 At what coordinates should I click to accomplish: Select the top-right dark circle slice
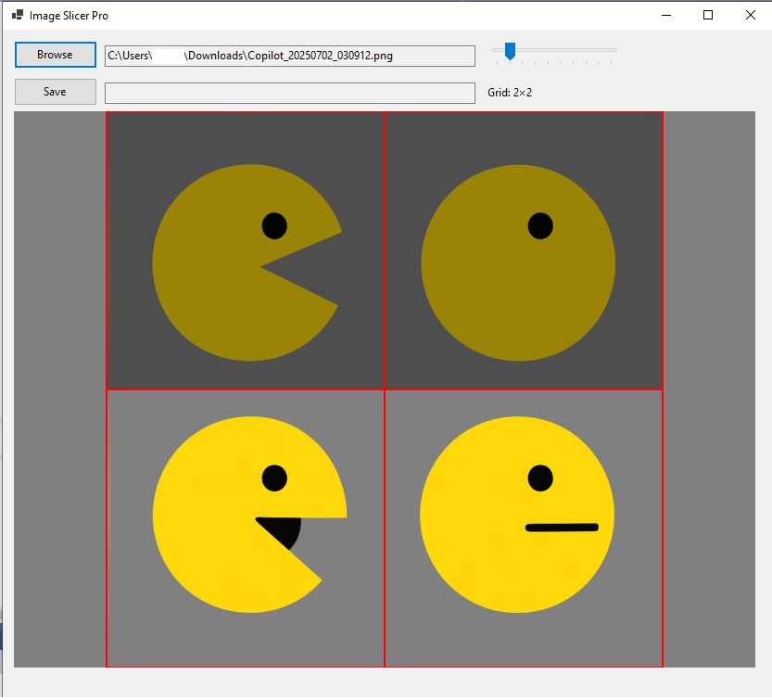click(524, 250)
